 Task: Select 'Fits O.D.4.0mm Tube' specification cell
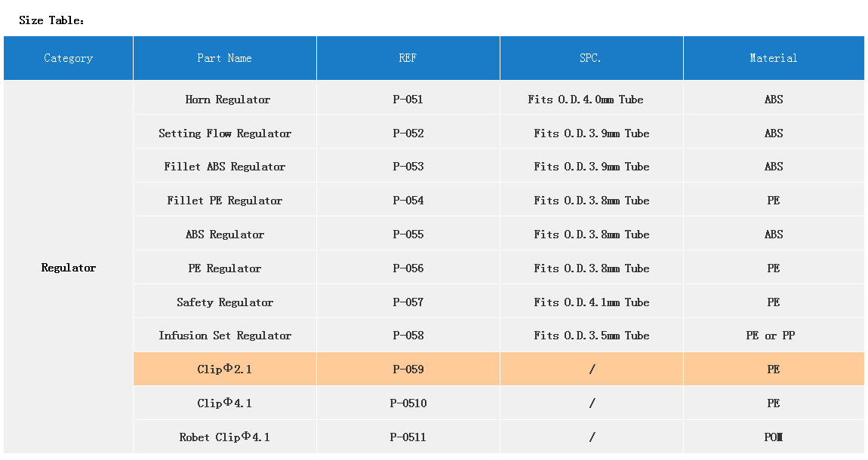(586, 100)
